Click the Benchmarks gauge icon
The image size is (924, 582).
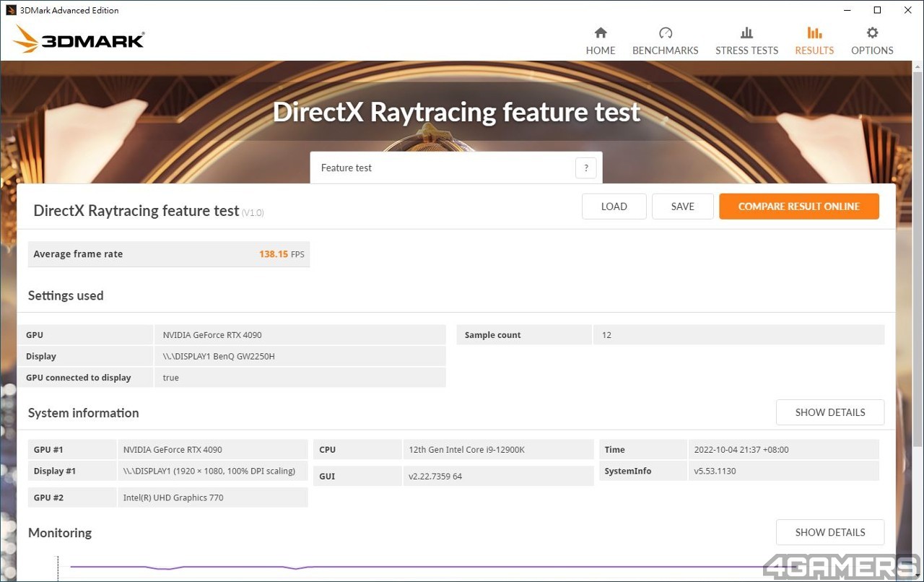point(666,32)
